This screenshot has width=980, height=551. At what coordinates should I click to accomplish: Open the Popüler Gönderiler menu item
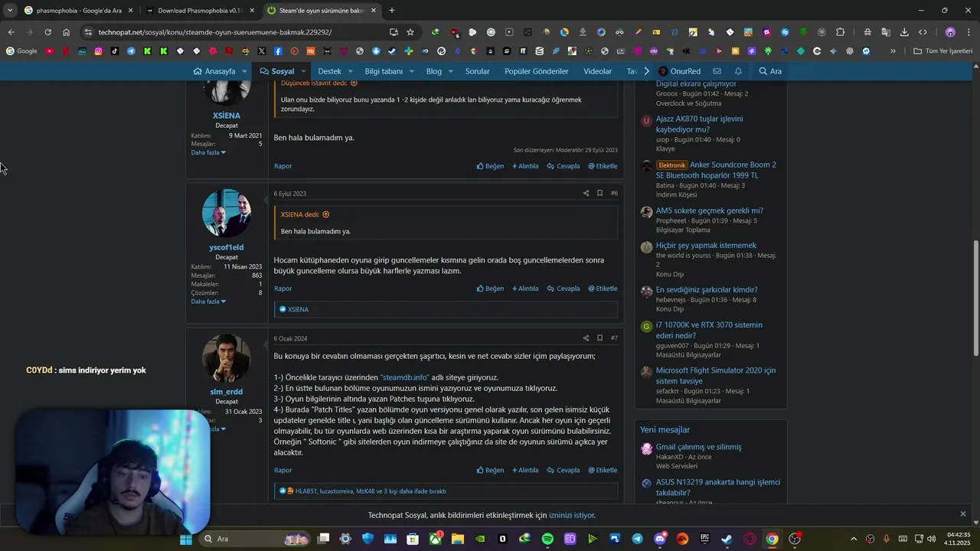[x=536, y=71]
